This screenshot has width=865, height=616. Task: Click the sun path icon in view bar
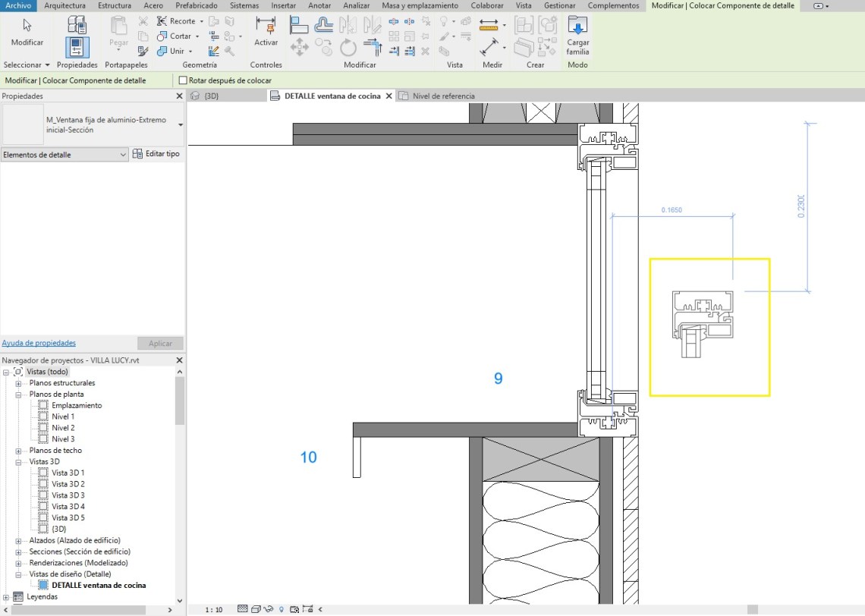coord(268,609)
